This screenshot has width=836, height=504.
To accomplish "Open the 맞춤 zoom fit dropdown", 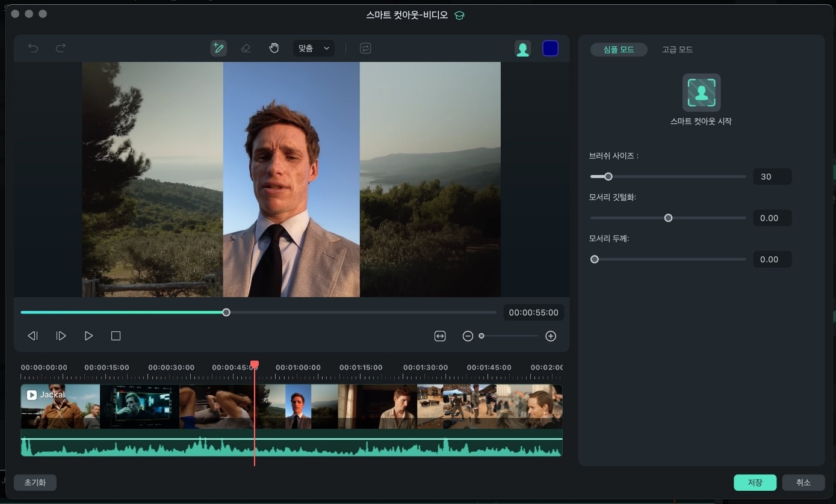I will [x=314, y=48].
